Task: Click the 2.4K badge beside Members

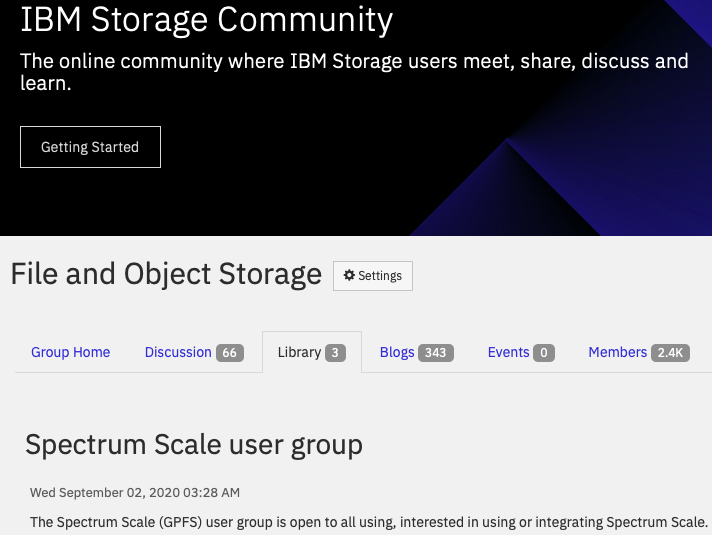Action: coord(670,353)
